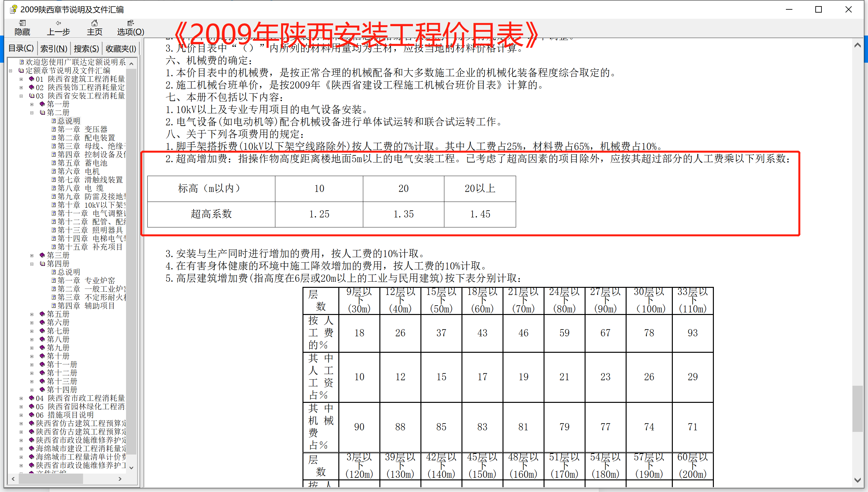
Task: Click the 第十二册 book icon
Action: point(42,373)
